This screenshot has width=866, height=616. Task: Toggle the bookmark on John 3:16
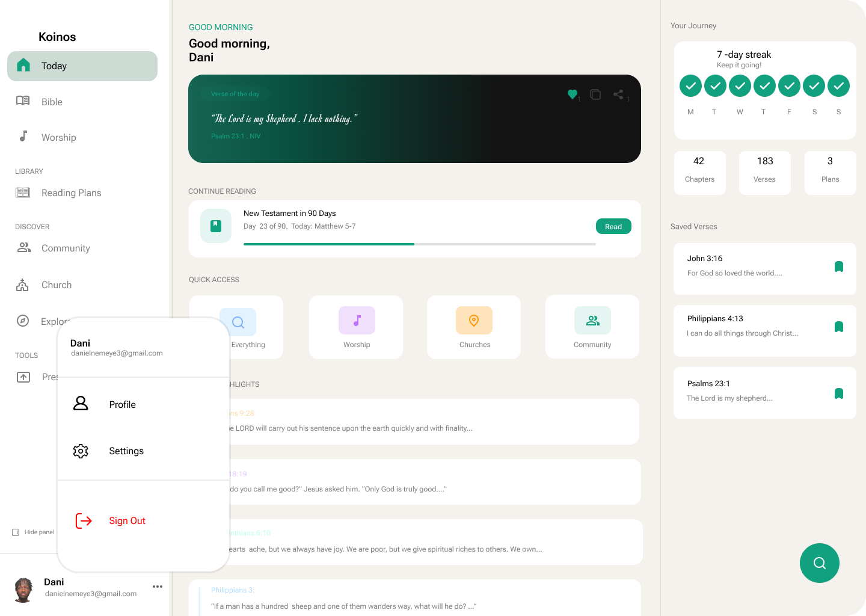point(839,266)
